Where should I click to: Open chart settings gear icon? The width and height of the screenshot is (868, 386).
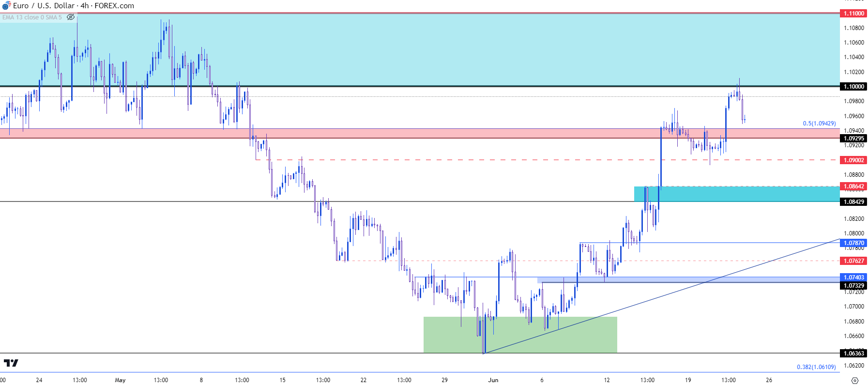(x=854, y=380)
